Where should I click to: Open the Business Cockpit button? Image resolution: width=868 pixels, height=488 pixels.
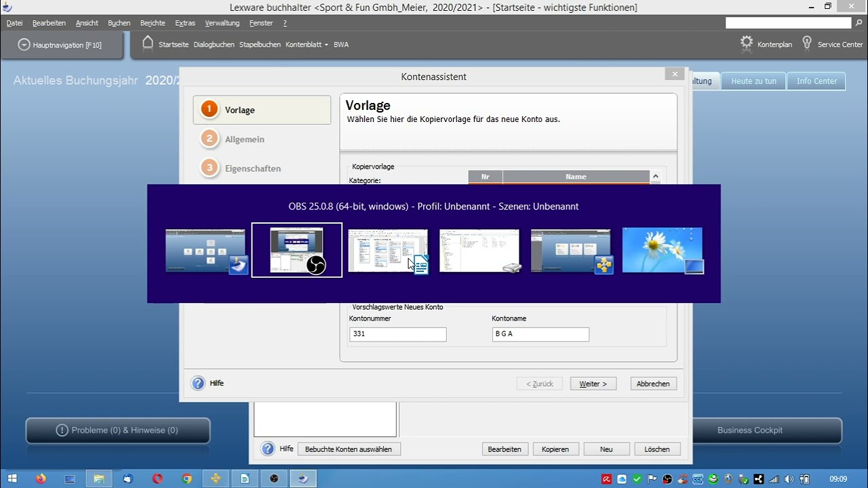click(x=750, y=430)
